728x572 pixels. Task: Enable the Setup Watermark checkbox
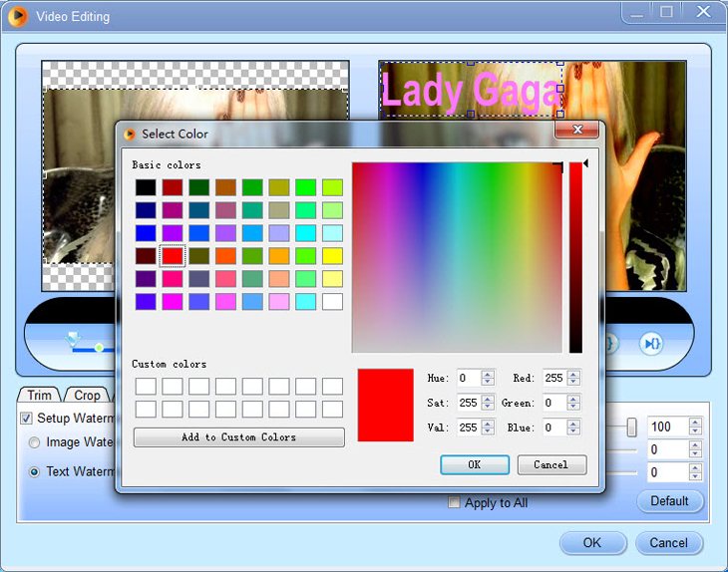[x=27, y=419]
